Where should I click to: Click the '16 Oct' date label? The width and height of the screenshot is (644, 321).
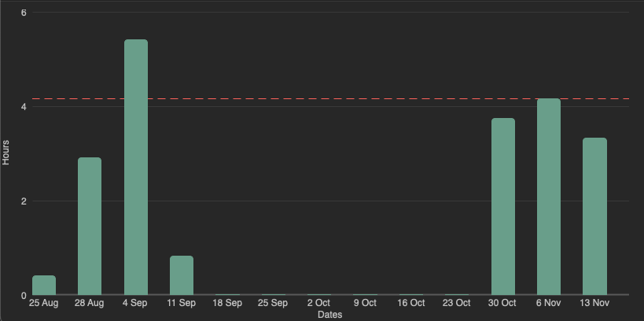tap(411, 303)
